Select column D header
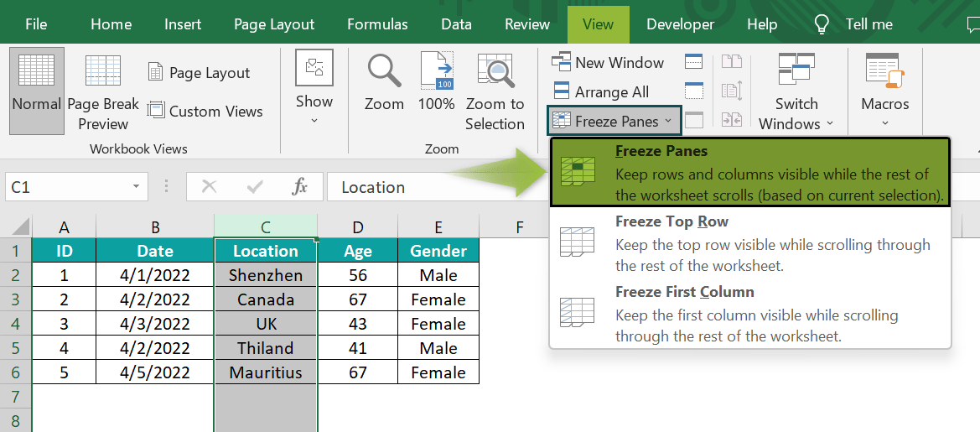The height and width of the screenshot is (432, 980). [x=357, y=226]
